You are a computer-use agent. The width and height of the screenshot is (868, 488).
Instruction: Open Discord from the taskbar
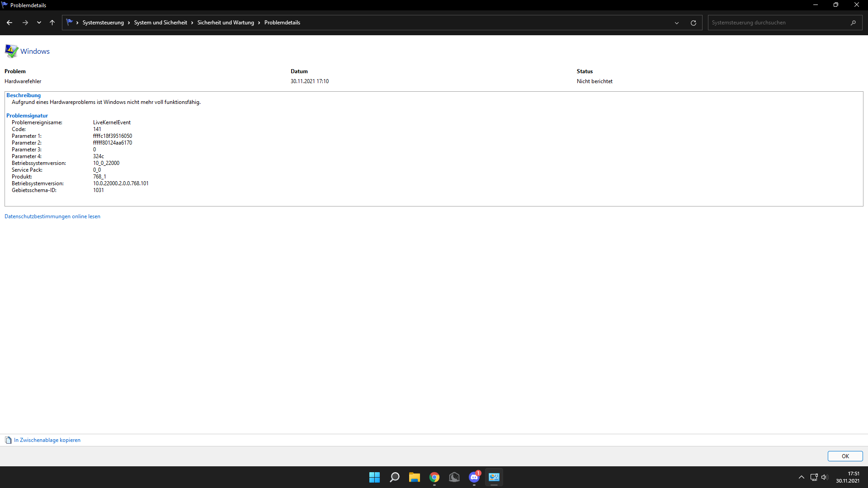coord(474,477)
